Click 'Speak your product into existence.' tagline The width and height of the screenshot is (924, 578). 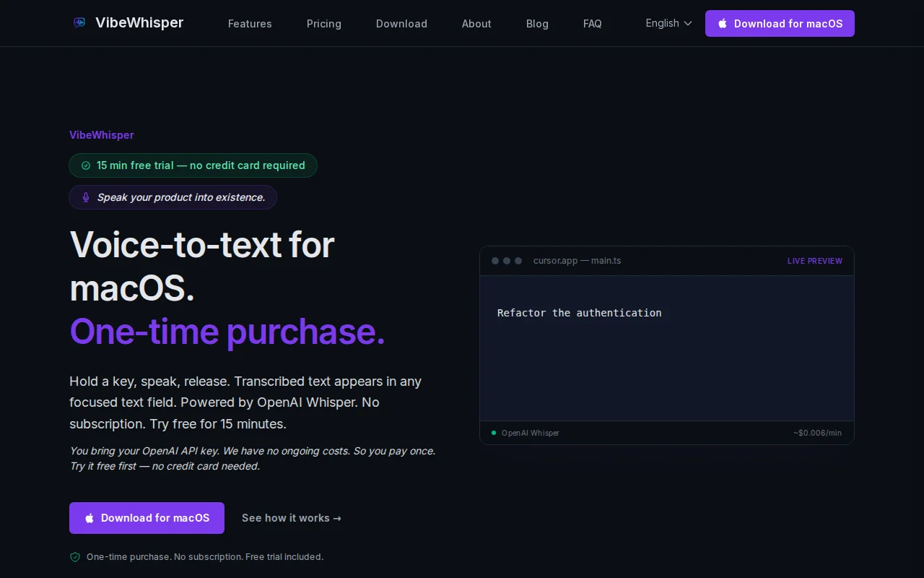(181, 197)
